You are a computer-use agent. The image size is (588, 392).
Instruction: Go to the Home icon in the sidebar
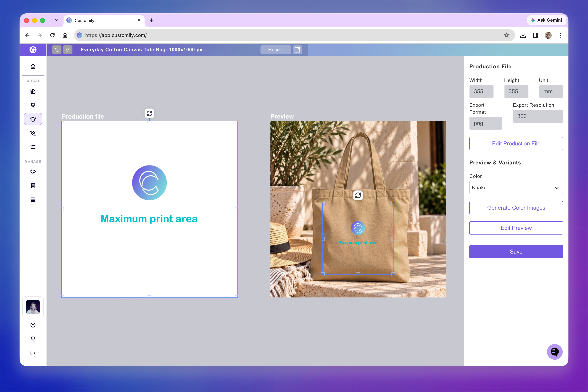click(x=33, y=66)
